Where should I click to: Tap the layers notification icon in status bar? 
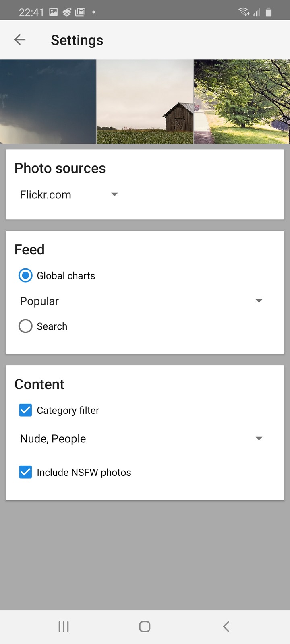tap(67, 12)
